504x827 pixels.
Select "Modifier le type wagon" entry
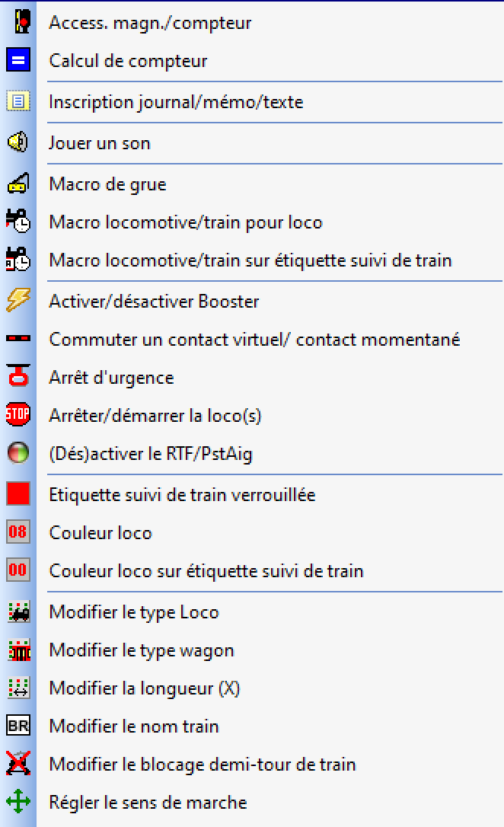(x=142, y=650)
